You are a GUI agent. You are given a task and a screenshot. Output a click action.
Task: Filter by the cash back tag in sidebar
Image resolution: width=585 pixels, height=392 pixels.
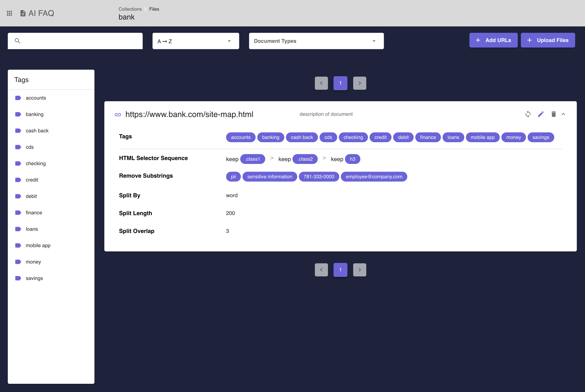tap(51, 131)
